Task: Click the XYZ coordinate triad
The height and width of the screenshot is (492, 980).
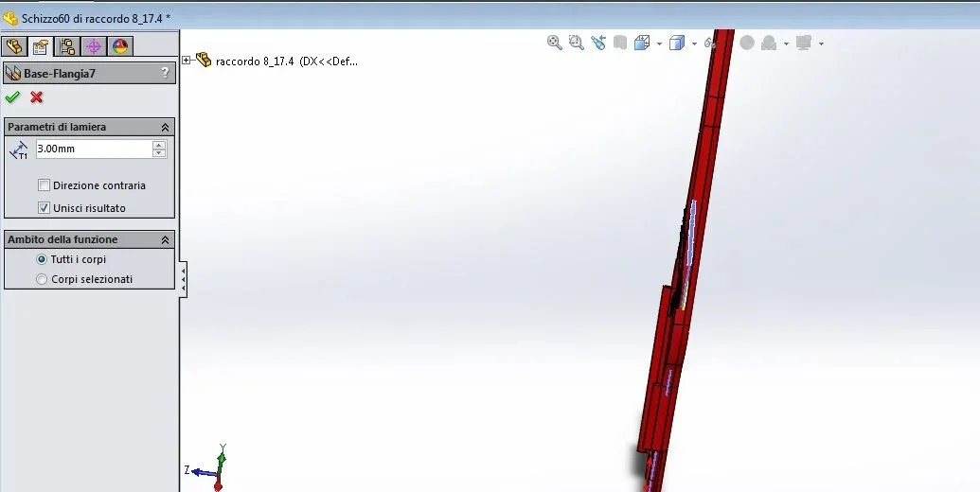Action: click(x=209, y=468)
